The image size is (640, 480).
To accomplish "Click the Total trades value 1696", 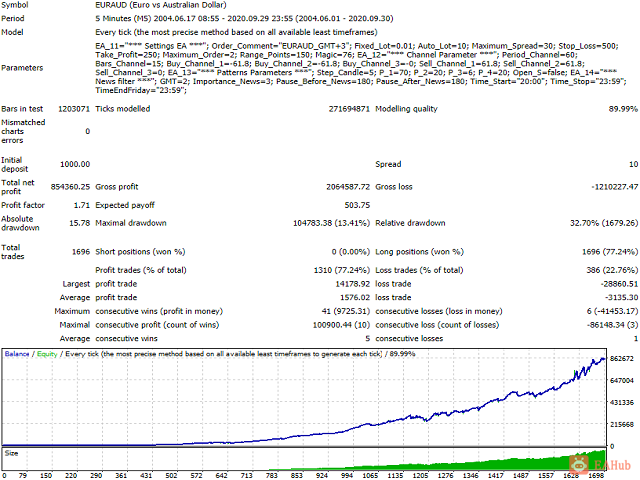I will [81, 252].
